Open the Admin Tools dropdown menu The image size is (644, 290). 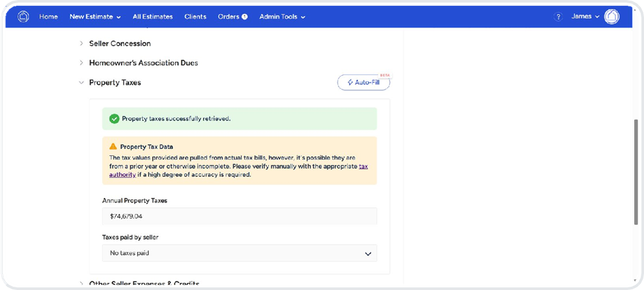pyautogui.click(x=282, y=17)
